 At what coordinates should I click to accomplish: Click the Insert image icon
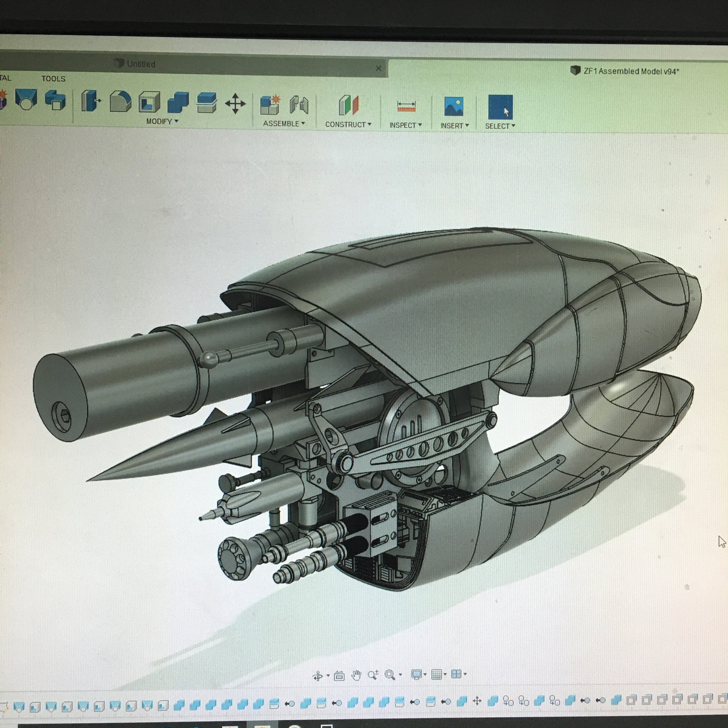tap(454, 106)
